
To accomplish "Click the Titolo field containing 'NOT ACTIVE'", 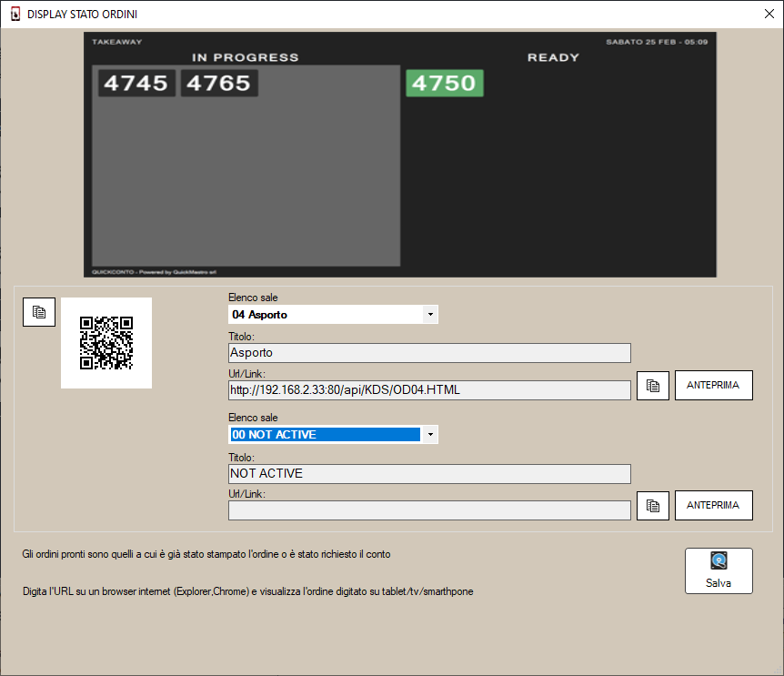I will point(429,473).
